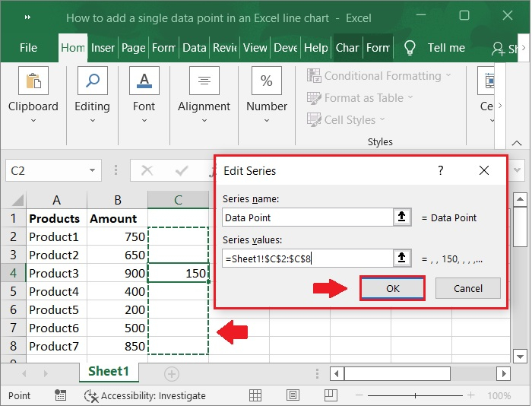The width and height of the screenshot is (532, 406).
Task: Expand the quick access toolbar chevrons
Action: coord(28,17)
